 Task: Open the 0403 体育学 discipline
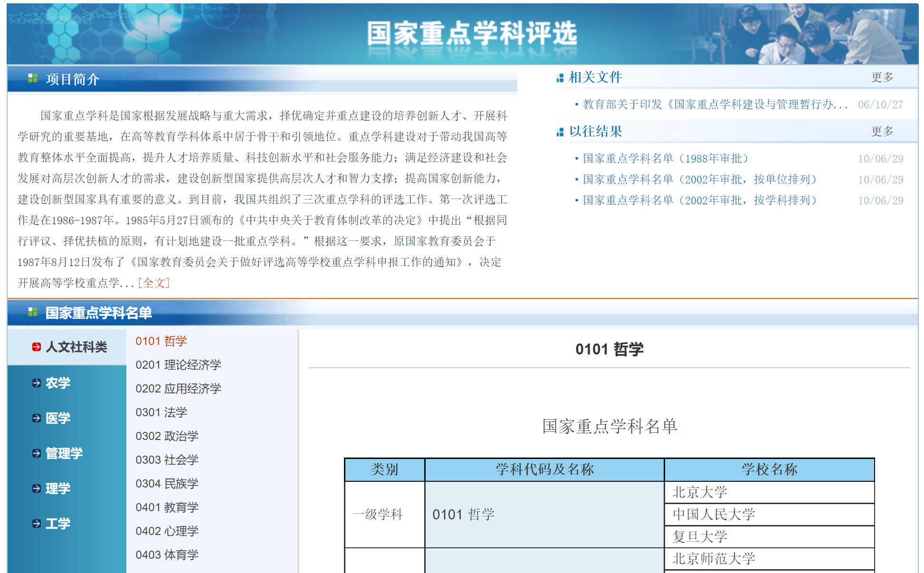pos(167,555)
